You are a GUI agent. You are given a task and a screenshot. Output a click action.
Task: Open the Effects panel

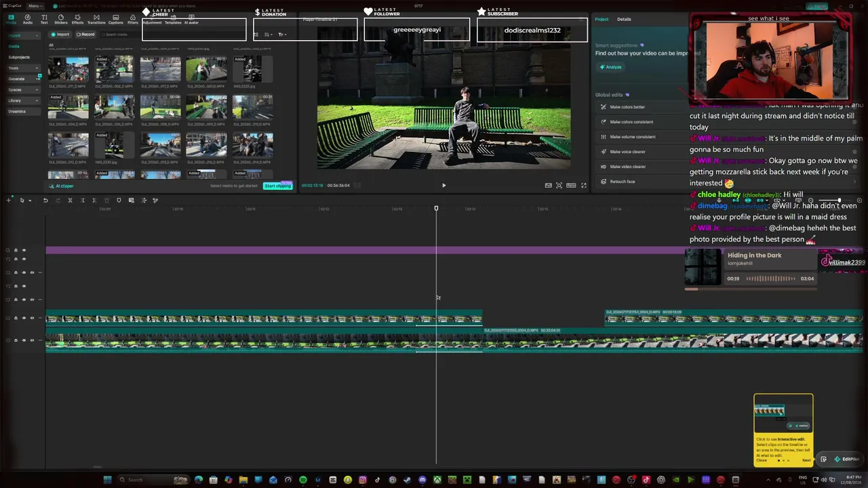click(77, 19)
